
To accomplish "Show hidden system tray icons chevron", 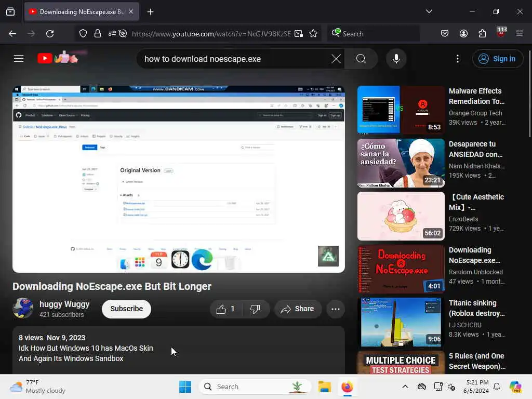I will pos(405,387).
